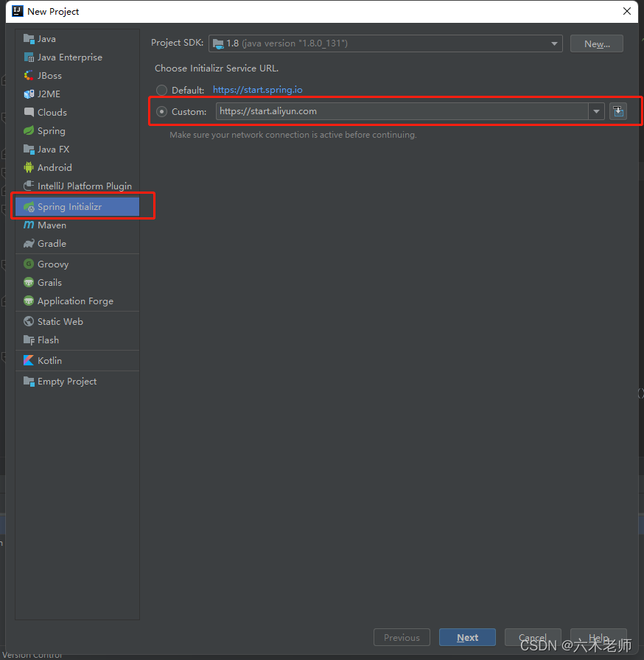
Task: Click the New... SDK button
Action: [x=596, y=43]
